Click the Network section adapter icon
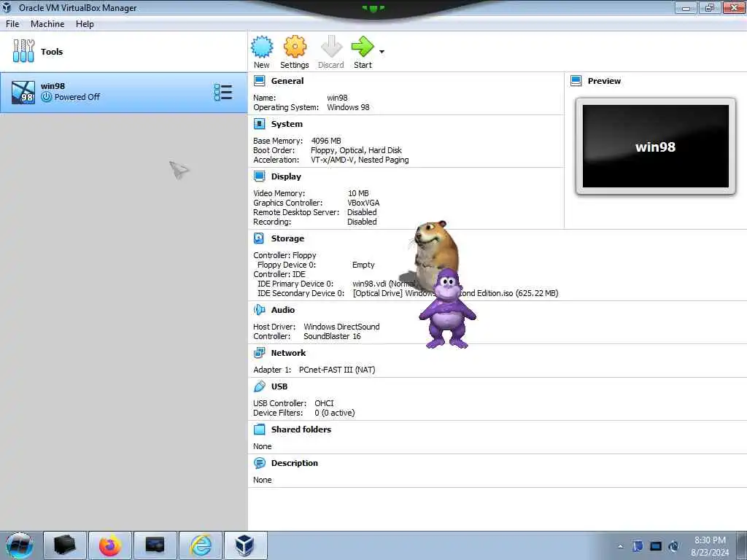747x560 pixels. point(259,353)
